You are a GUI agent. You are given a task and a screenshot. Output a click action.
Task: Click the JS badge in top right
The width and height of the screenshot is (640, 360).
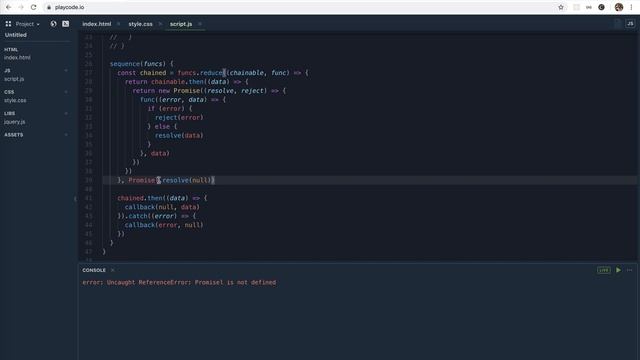pyautogui.click(x=630, y=24)
